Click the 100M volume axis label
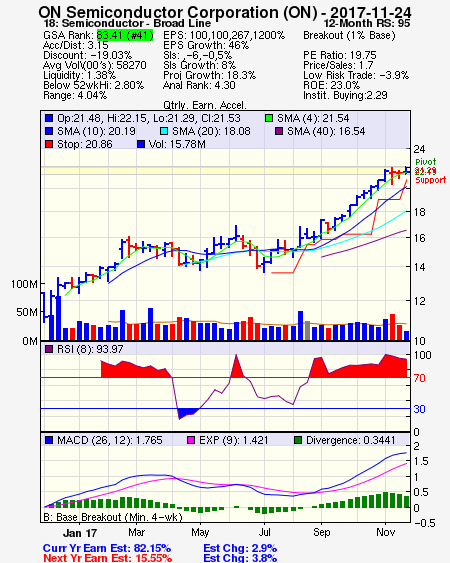 tap(24, 284)
